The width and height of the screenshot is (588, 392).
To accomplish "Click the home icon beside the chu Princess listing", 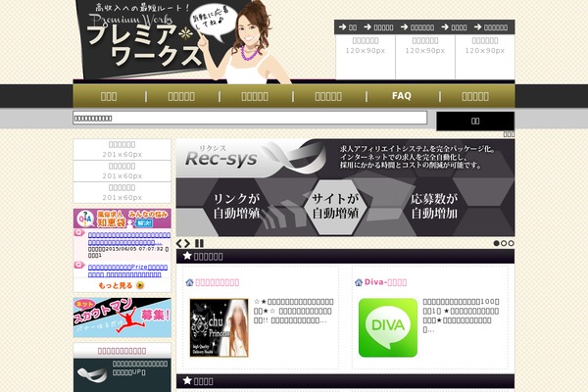I will (x=189, y=282).
